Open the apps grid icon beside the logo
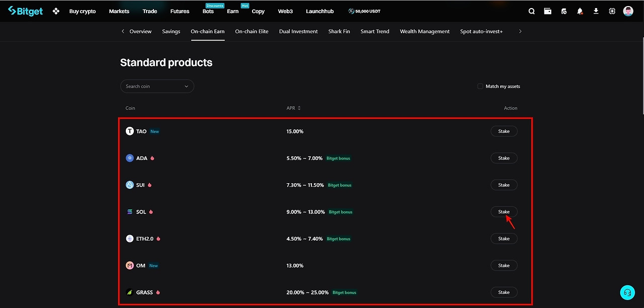This screenshot has height=308, width=644. 56,11
